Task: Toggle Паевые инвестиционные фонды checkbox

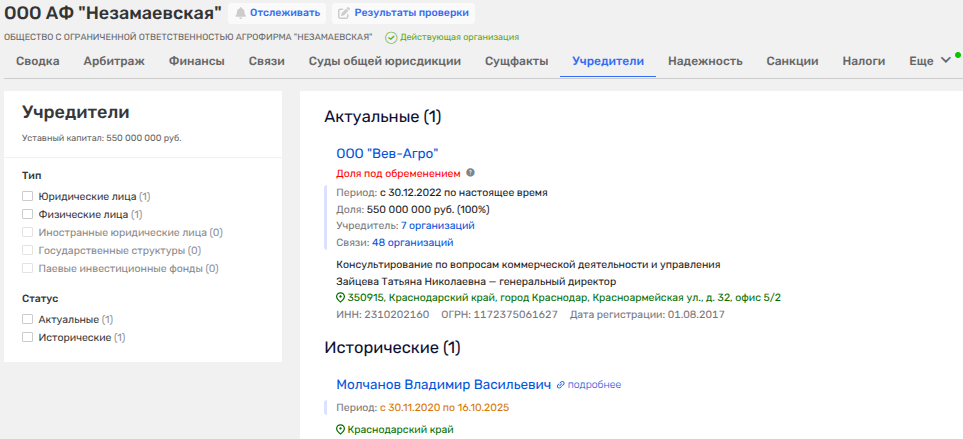Action: 27,268
